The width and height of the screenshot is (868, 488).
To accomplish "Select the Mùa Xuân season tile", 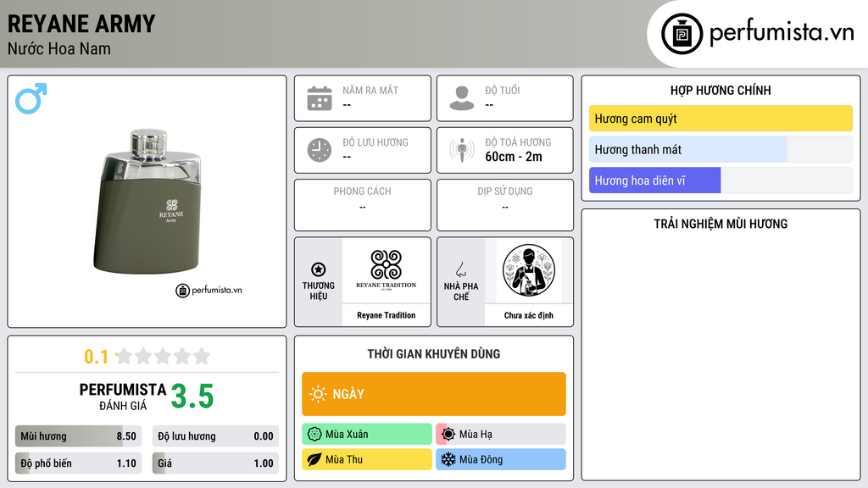I will point(366,435).
